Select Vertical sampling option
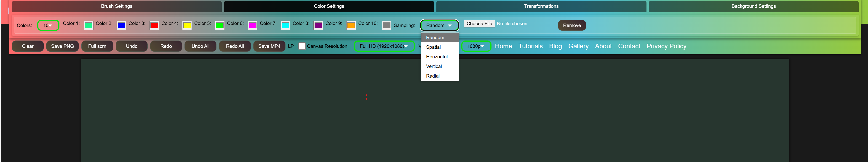 click(x=440, y=67)
